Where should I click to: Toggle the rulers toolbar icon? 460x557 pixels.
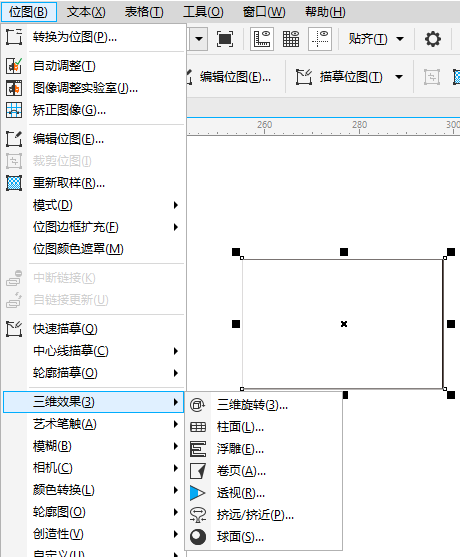coord(262,39)
